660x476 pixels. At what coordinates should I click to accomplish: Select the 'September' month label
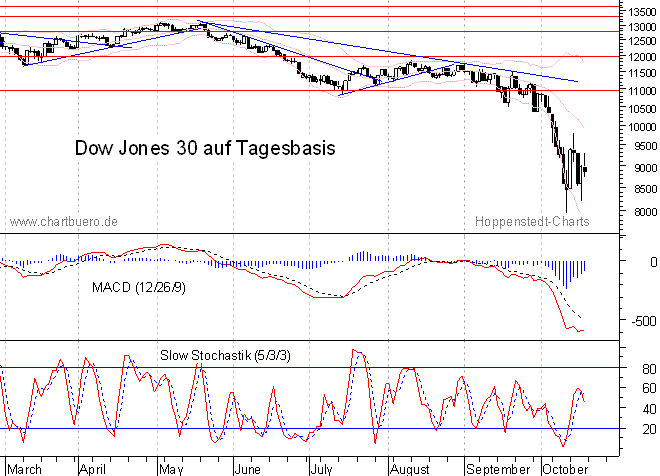[498, 469]
